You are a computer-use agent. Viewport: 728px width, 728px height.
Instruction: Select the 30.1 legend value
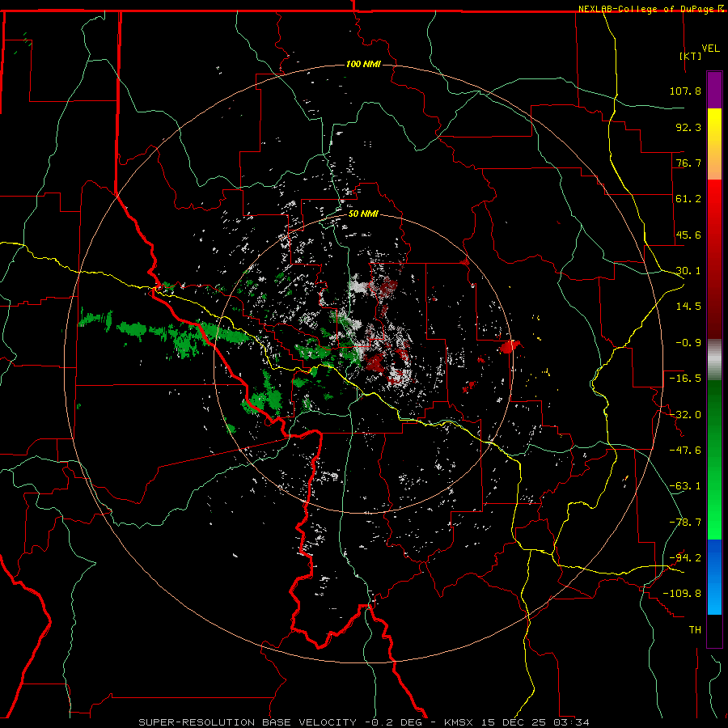tap(688, 271)
